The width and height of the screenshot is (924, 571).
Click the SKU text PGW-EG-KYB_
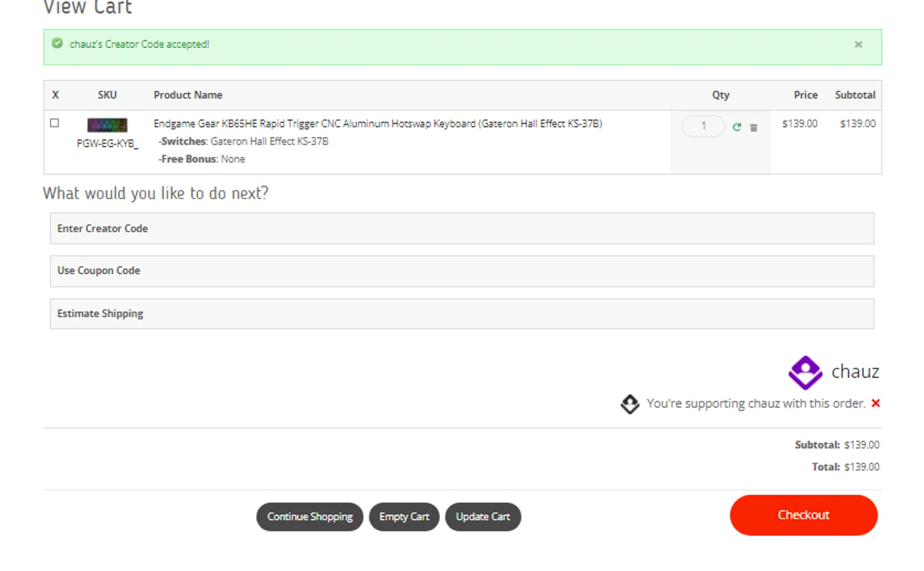107,144
